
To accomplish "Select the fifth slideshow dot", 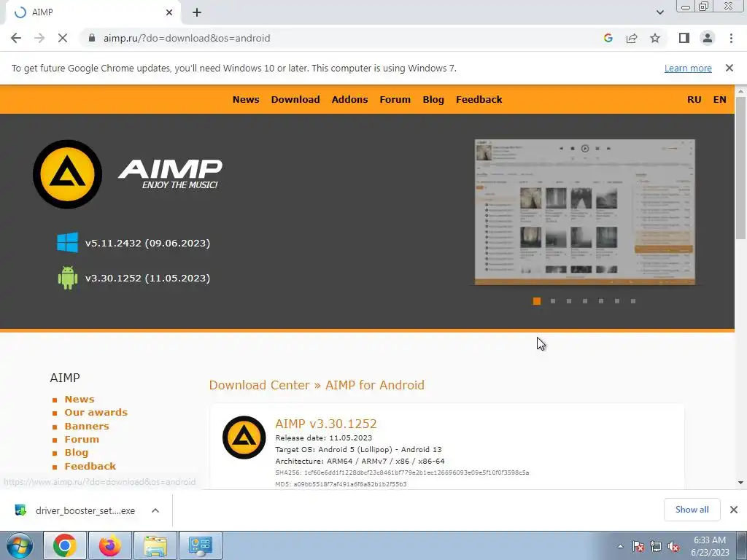I will click(x=601, y=301).
